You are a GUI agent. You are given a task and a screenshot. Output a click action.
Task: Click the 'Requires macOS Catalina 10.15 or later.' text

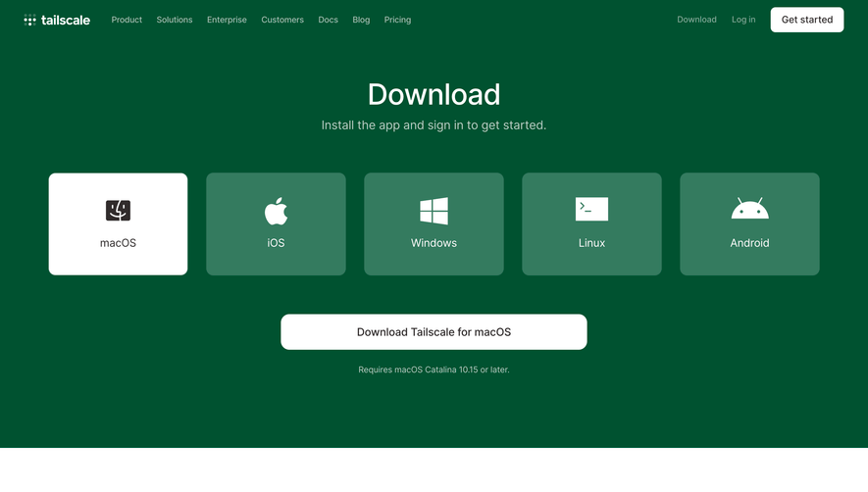click(434, 369)
